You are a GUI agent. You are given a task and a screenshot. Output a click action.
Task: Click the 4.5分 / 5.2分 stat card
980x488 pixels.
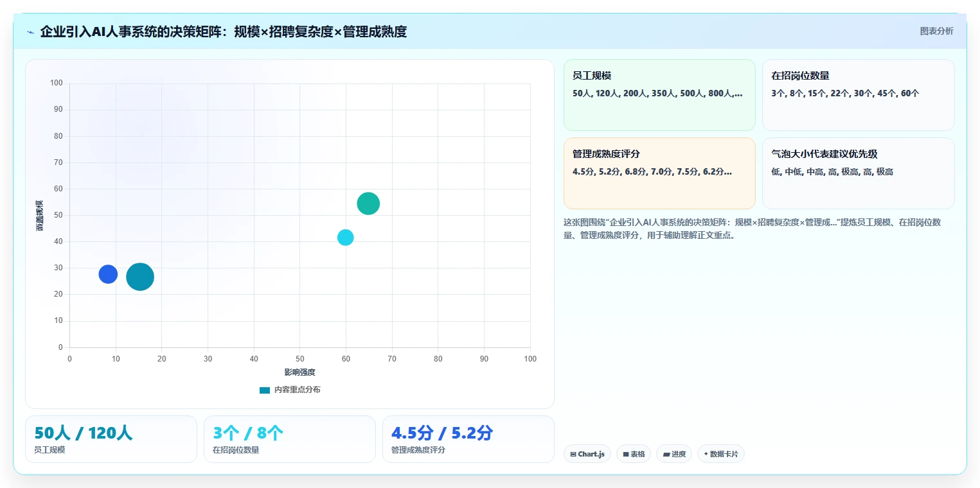(x=468, y=439)
